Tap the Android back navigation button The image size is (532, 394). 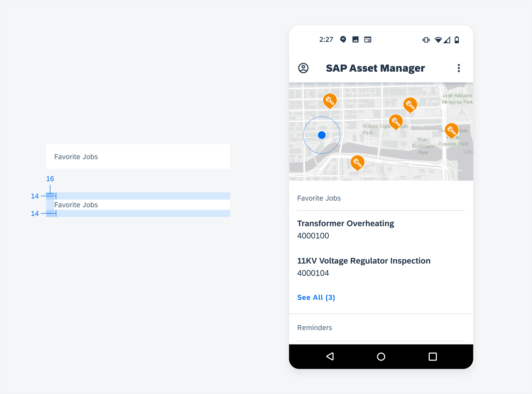(x=330, y=356)
